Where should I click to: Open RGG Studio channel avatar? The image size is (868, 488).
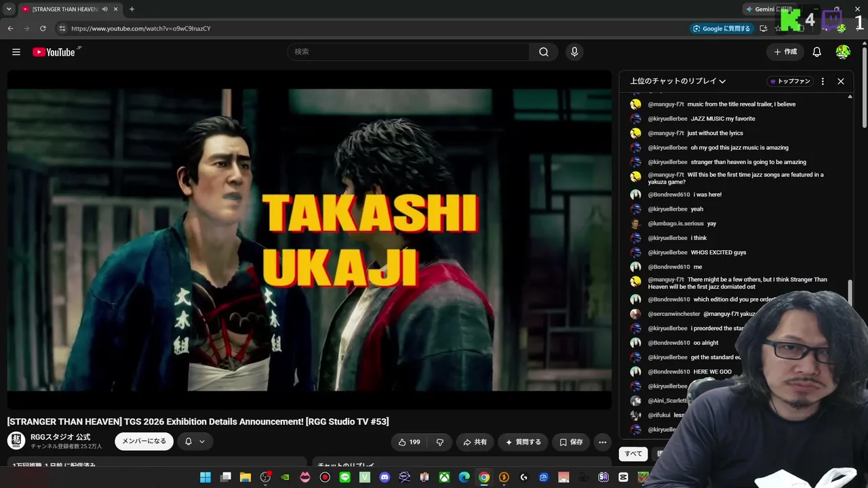coord(16,441)
